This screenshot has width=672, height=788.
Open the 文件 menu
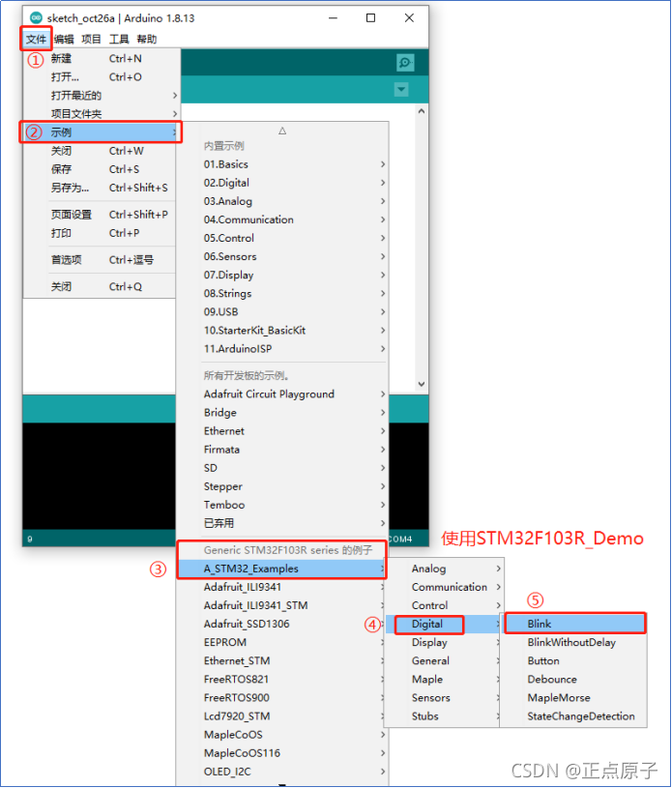point(36,40)
